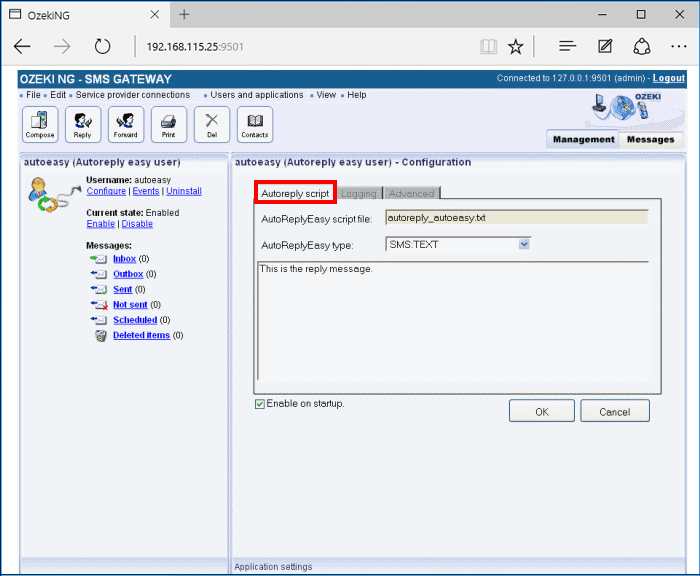This screenshot has height=576, width=700.
Task: Go back with browser back arrow
Action: [x=22, y=46]
